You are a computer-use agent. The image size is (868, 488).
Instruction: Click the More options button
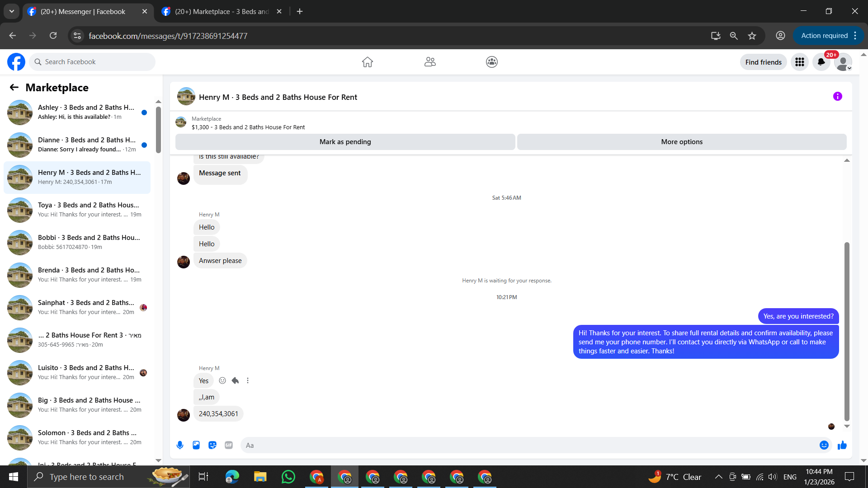(x=682, y=142)
